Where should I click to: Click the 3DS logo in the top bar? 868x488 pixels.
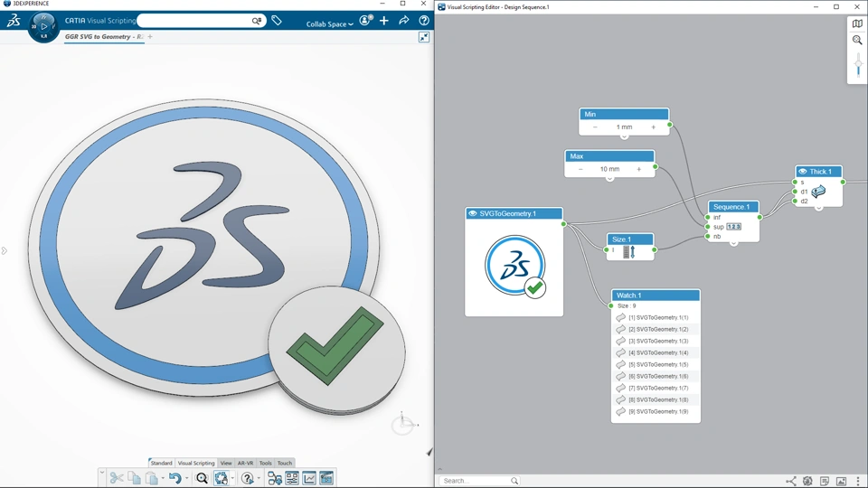pyautogui.click(x=14, y=21)
